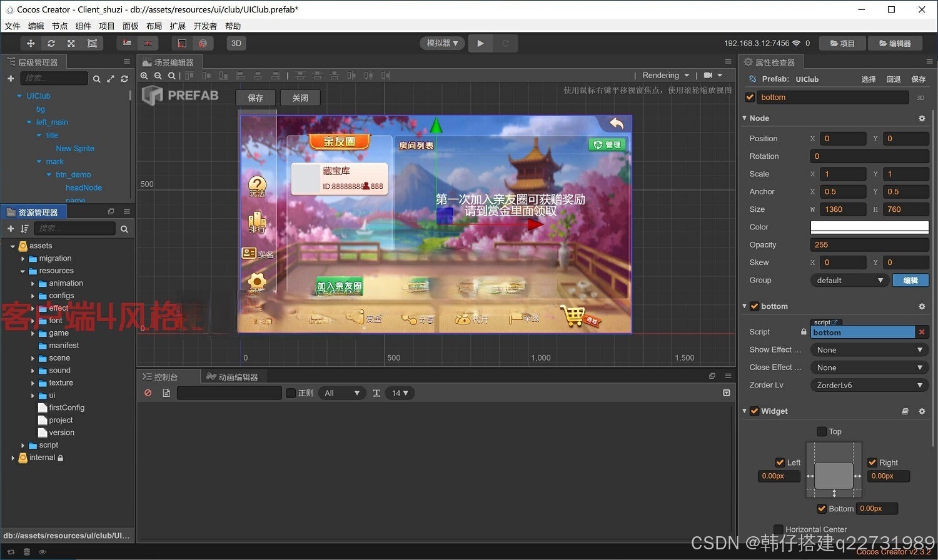Disable the Widget Right alignment
The image size is (938, 560).
point(872,462)
